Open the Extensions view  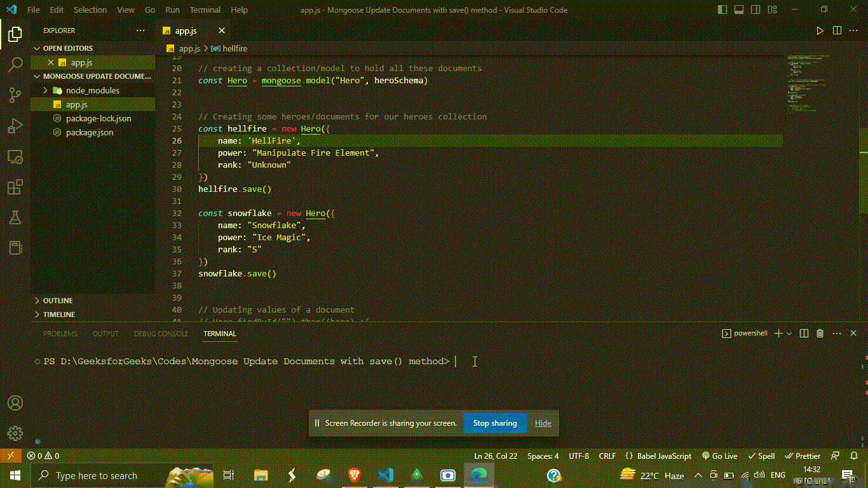[x=15, y=187]
